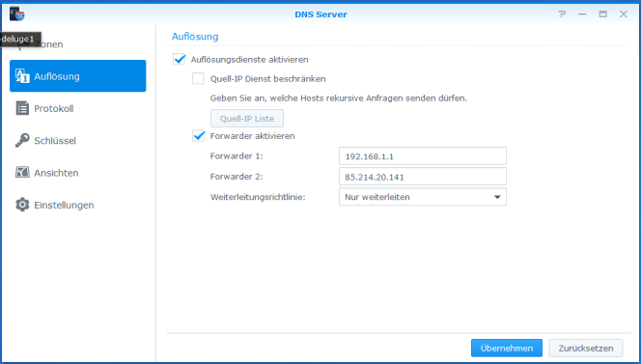Open Einstellungen in the sidebar
Image resolution: width=641 pixels, height=364 pixels.
coord(77,205)
